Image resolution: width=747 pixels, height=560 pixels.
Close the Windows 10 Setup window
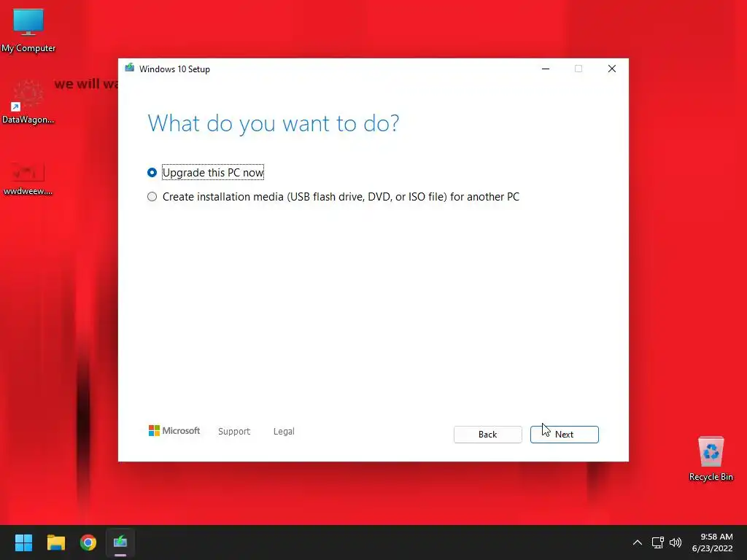pos(612,69)
